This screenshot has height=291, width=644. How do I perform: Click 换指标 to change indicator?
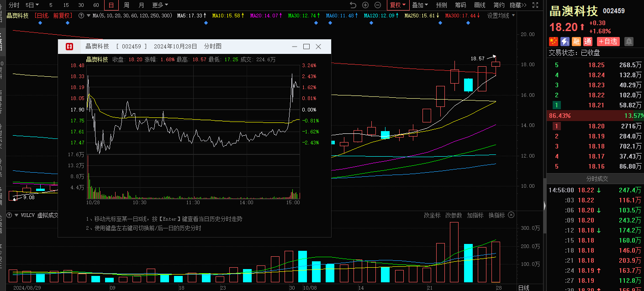point(496,215)
